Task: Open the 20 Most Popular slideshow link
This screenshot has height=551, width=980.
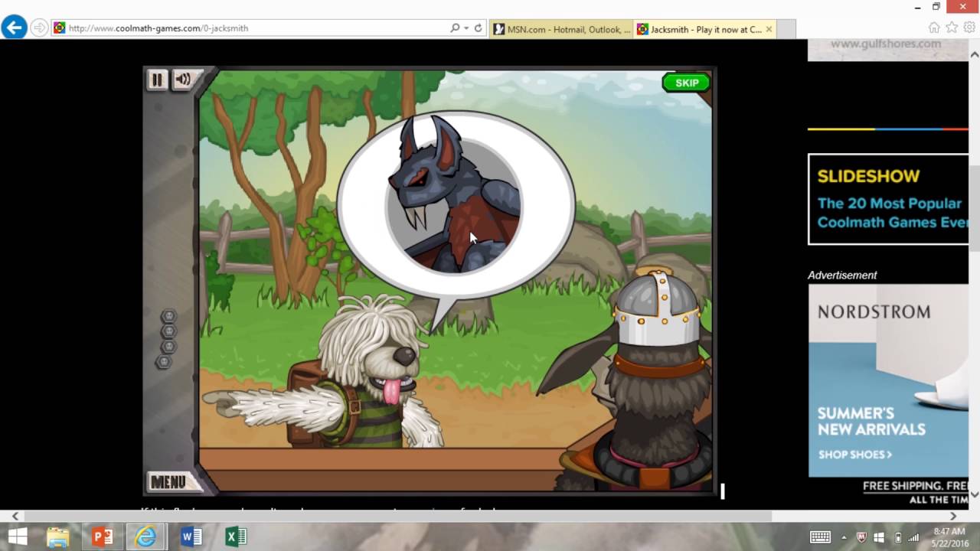Action: click(889, 213)
